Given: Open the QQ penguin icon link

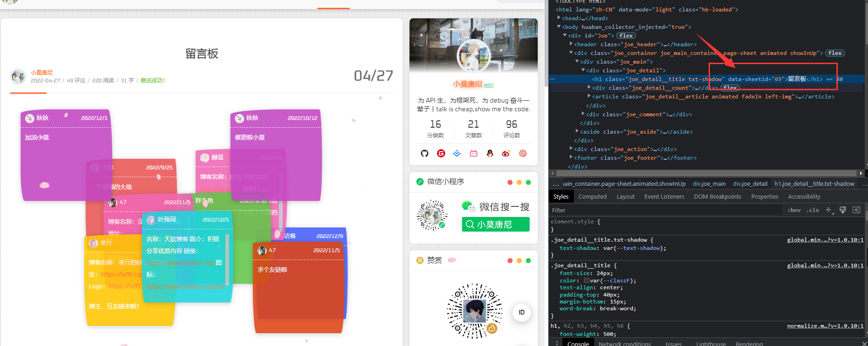Looking at the screenshot, I should [490, 153].
